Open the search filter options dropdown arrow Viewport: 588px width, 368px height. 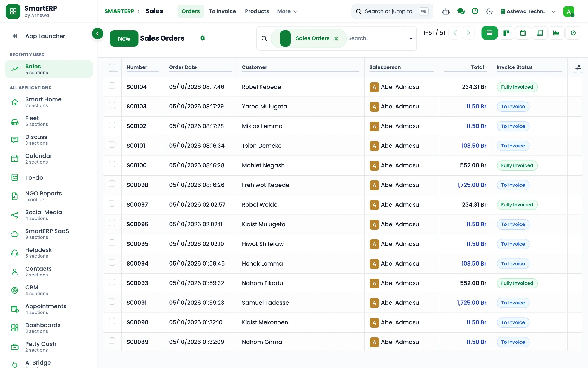[x=411, y=38]
